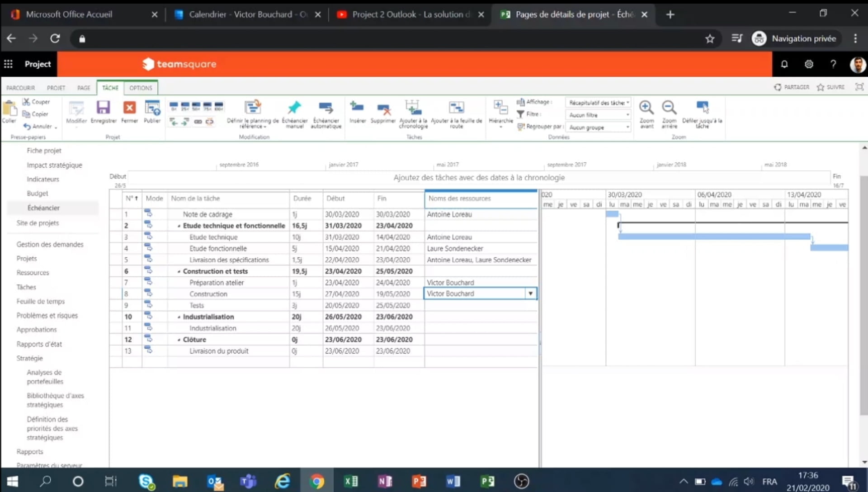Set task progress to 100%
Viewport: 868px width, 492px height.
219,106
